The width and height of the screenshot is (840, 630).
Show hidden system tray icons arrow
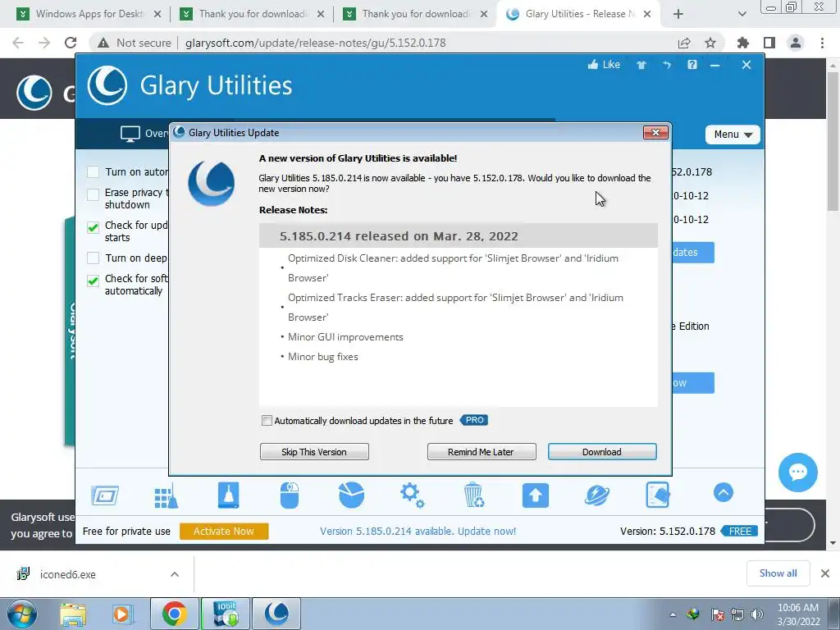(673, 615)
